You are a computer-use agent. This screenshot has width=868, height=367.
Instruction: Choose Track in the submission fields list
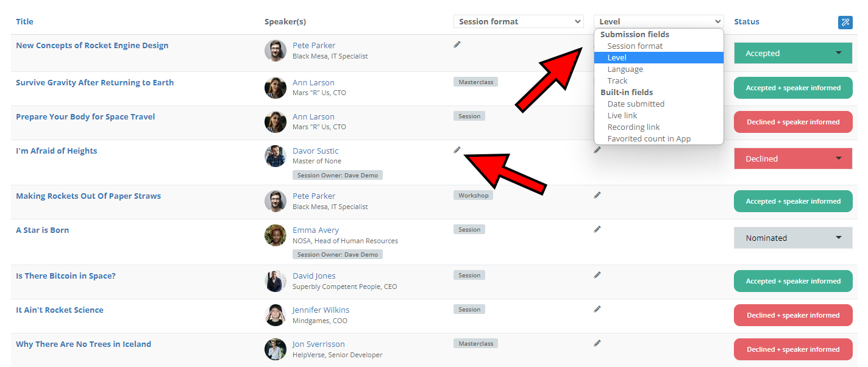617,80
